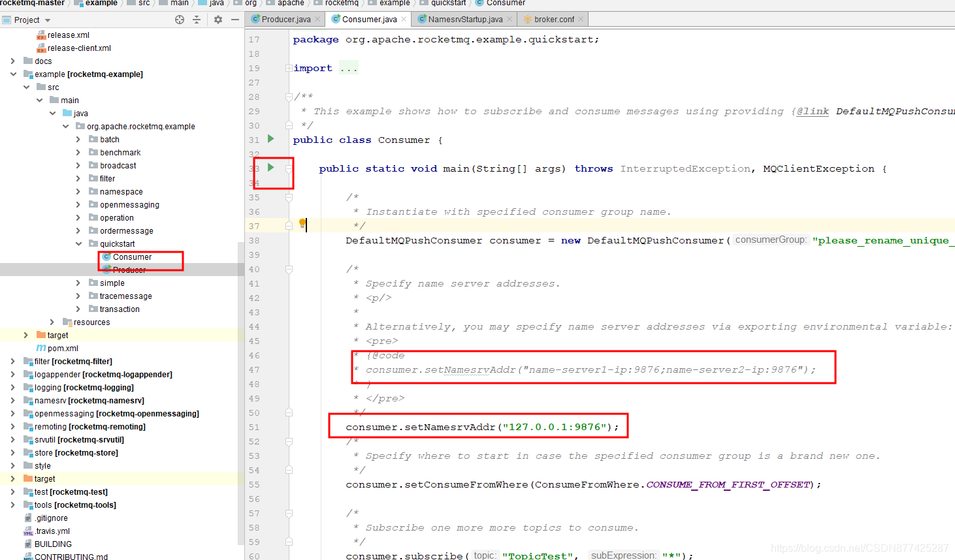Switch to the broker.conf tab
This screenshot has width=955, height=560.
[554, 20]
